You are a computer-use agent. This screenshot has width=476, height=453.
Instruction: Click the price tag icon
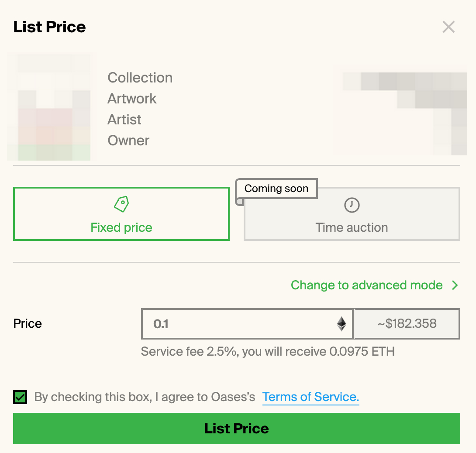(121, 204)
